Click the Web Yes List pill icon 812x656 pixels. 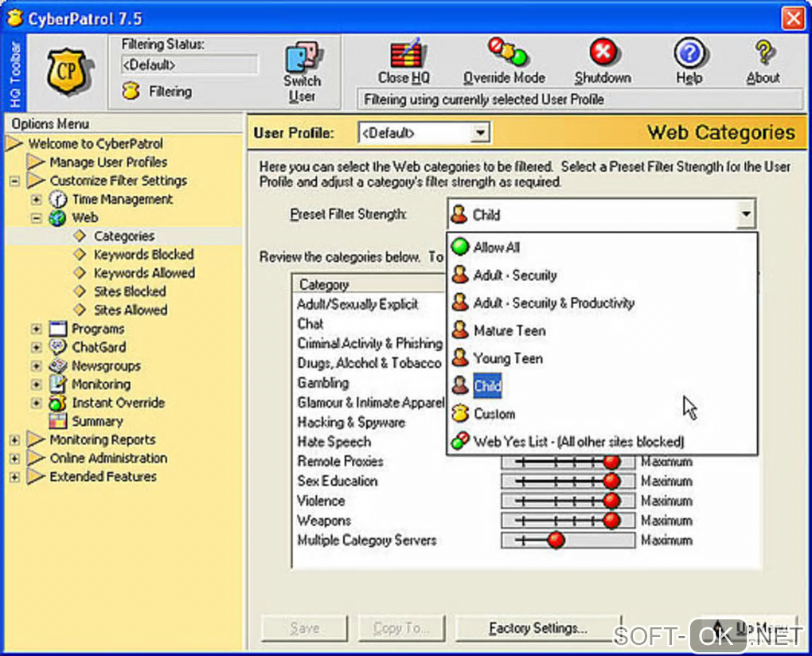tap(460, 441)
